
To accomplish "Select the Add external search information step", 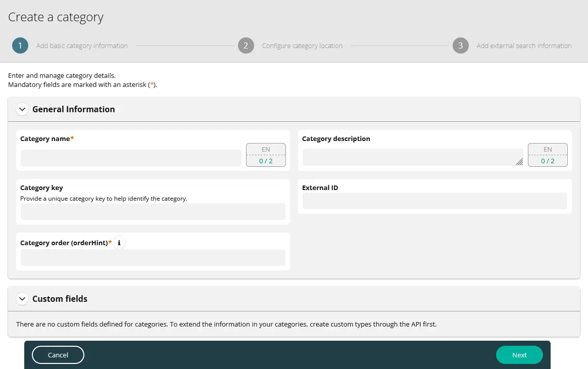I will 524,45.
